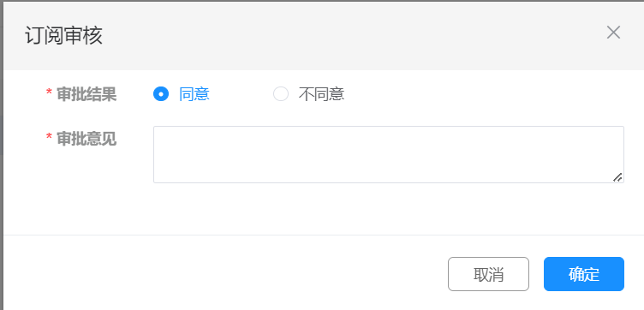
Task: Click the blank area below the 审批意见 box
Action: click(389, 209)
